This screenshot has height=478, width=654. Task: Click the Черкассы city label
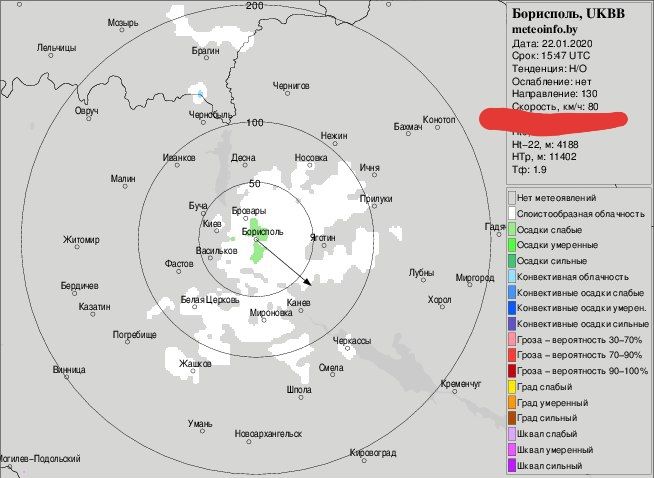click(x=352, y=341)
